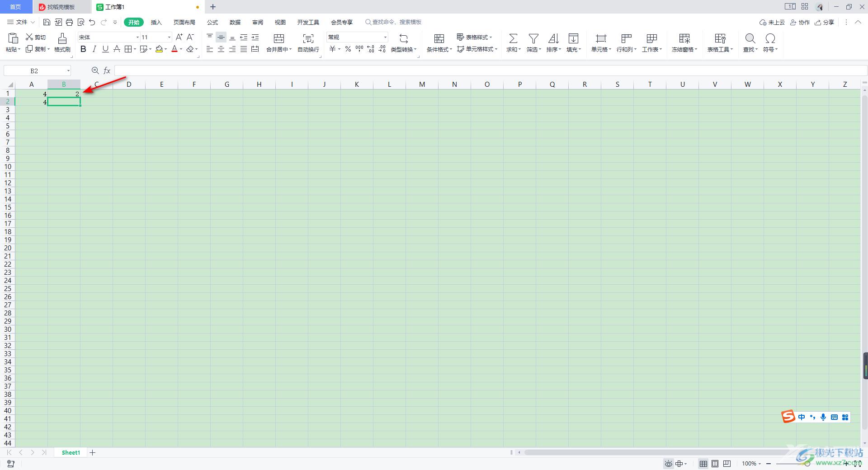
Task: Collapse the ribbon with chevron
Action: pos(858,22)
